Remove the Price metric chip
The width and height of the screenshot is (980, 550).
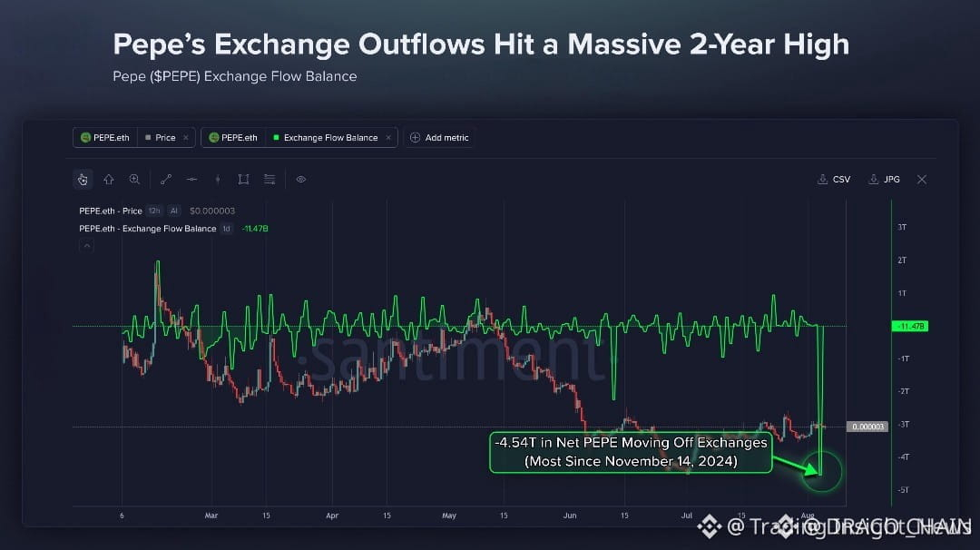point(186,138)
